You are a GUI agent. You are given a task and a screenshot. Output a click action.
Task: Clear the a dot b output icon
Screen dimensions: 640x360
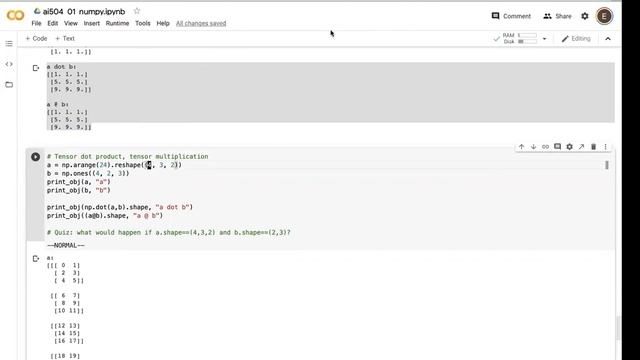(36, 68)
